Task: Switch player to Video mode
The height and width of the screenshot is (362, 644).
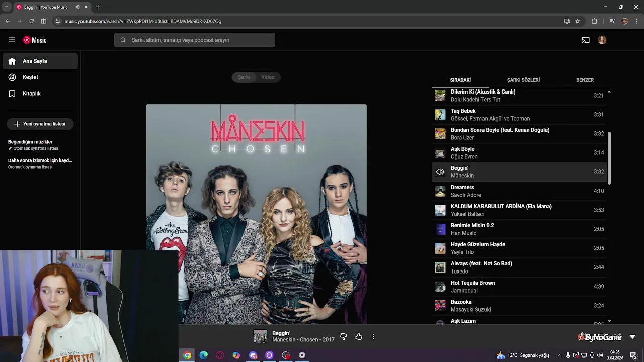Action: pyautogui.click(x=268, y=77)
